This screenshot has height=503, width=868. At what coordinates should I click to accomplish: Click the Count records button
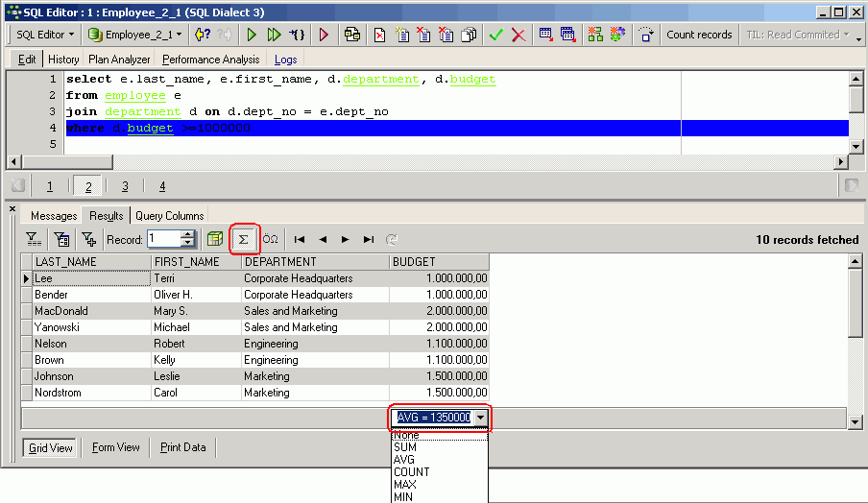click(699, 35)
